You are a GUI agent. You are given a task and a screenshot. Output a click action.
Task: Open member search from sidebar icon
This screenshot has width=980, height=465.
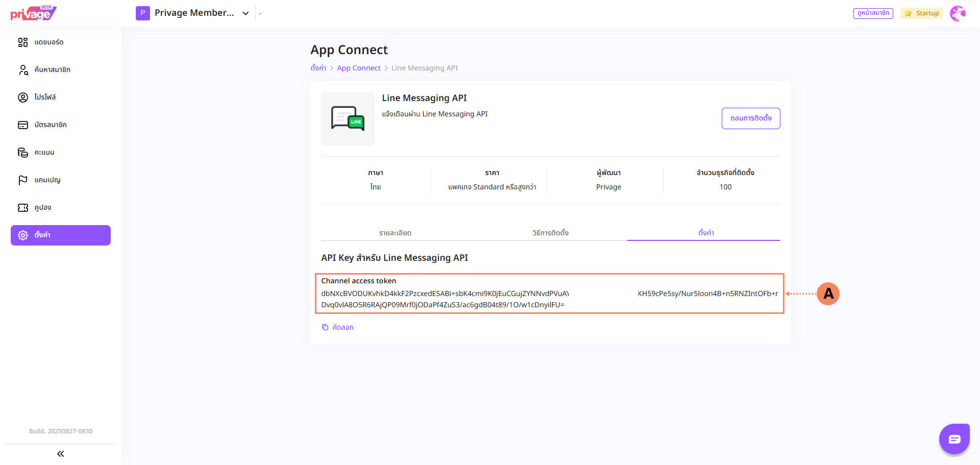click(23, 70)
